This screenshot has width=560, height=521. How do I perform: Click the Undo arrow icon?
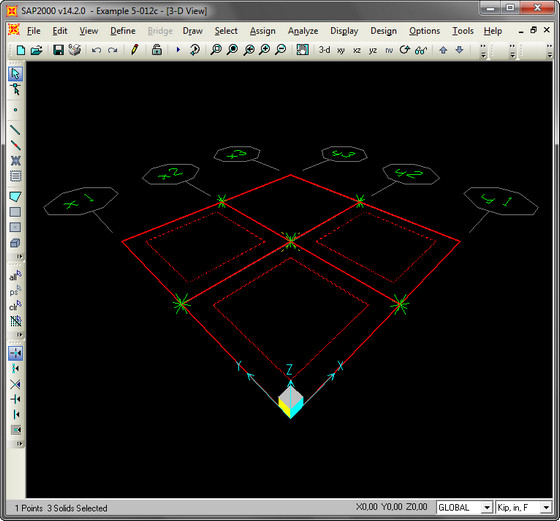click(x=96, y=50)
